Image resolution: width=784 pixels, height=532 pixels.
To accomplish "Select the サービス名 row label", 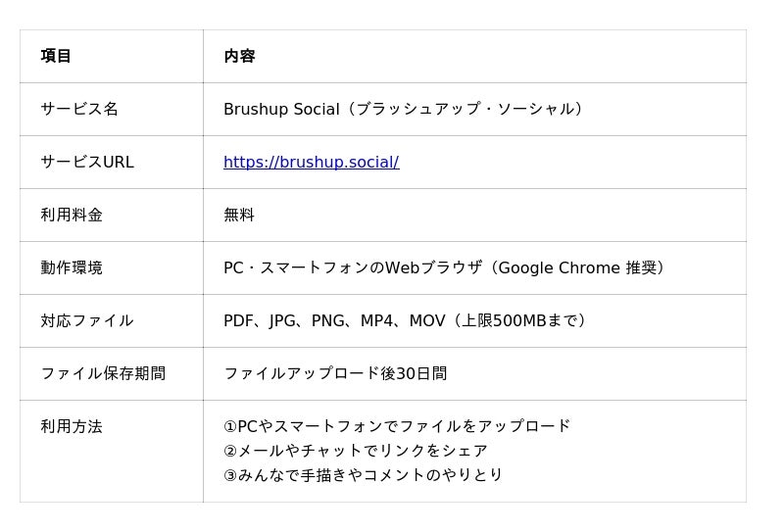I will coord(79,109).
